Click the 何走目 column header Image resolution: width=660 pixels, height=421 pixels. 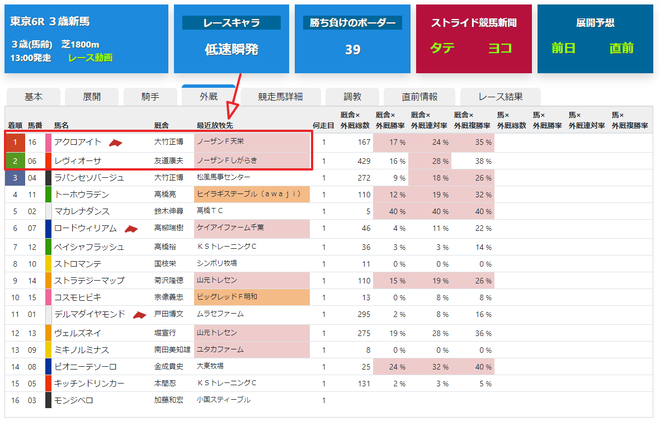(x=323, y=125)
